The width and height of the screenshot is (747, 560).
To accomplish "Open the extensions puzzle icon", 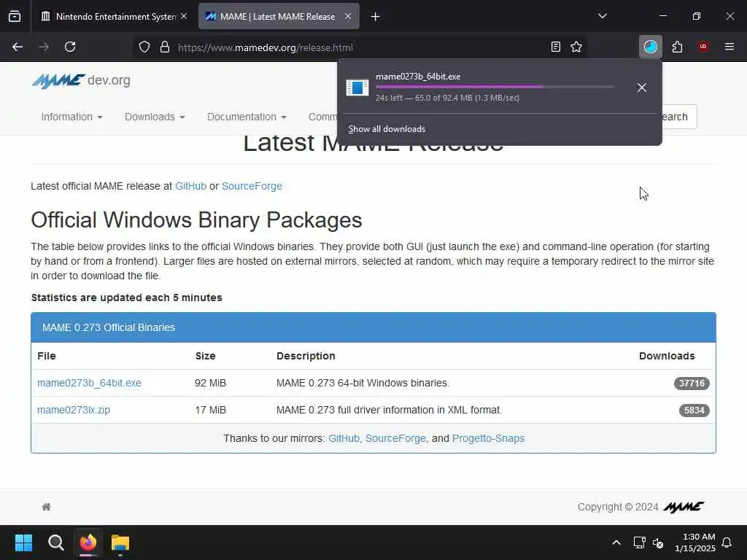I will [677, 47].
